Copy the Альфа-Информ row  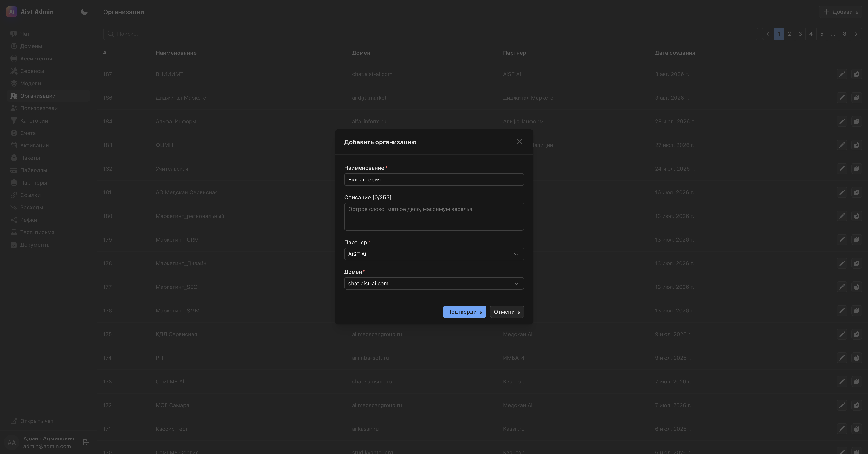(857, 121)
